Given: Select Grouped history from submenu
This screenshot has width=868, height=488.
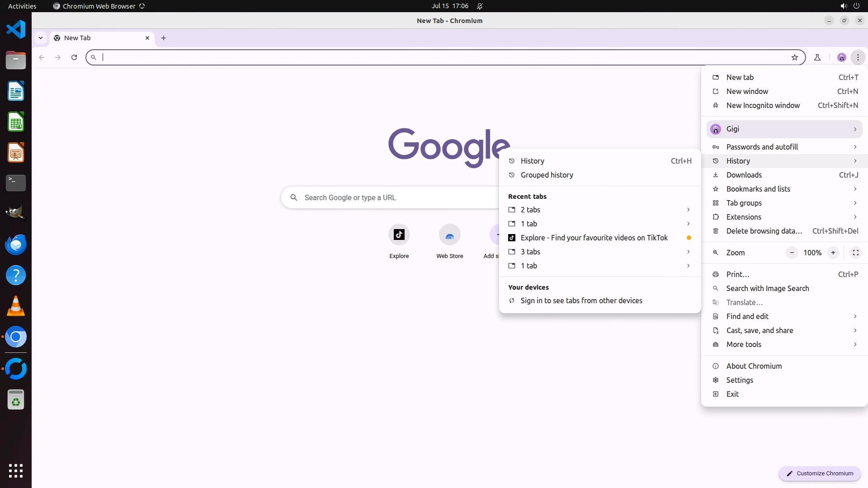Looking at the screenshot, I should point(547,175).
